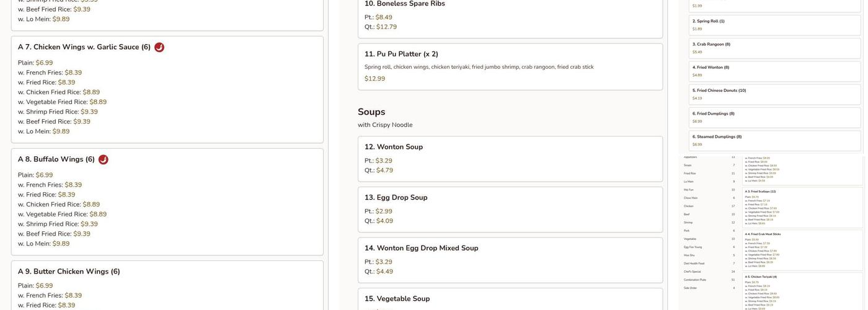Select the 11. Pu Pu Platter item
This screenshot has width=868, height=310.
[x=401, y=54]
